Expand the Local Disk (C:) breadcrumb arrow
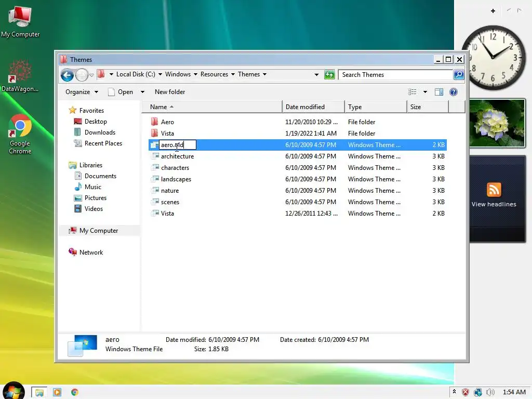 click(x=160, y=74)
